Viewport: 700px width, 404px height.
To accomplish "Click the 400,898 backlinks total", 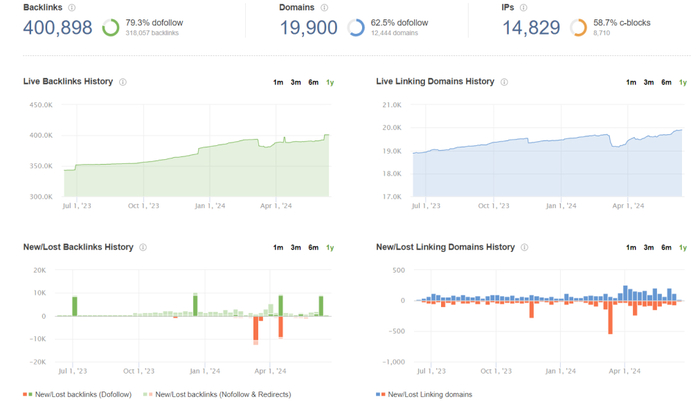I will pyautogui.click(x=58, y=28).
